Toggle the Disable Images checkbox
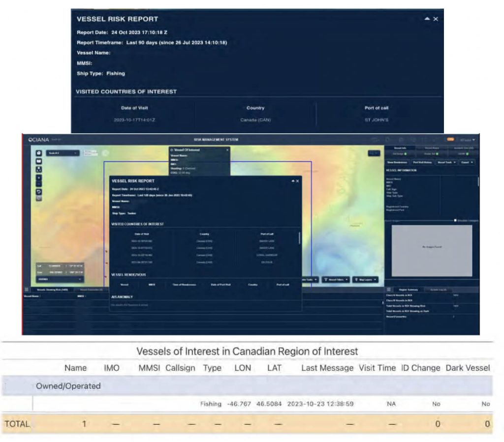Viewport: 504px width, 442px height. 456,220
